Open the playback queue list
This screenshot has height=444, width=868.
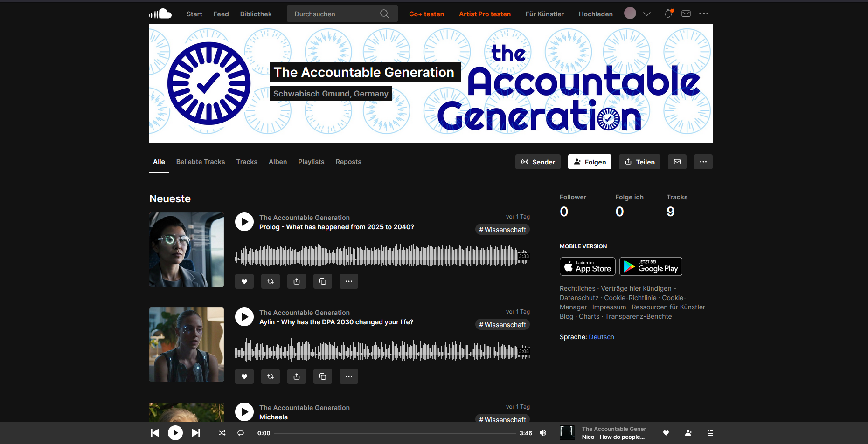(x=710, y=433)
